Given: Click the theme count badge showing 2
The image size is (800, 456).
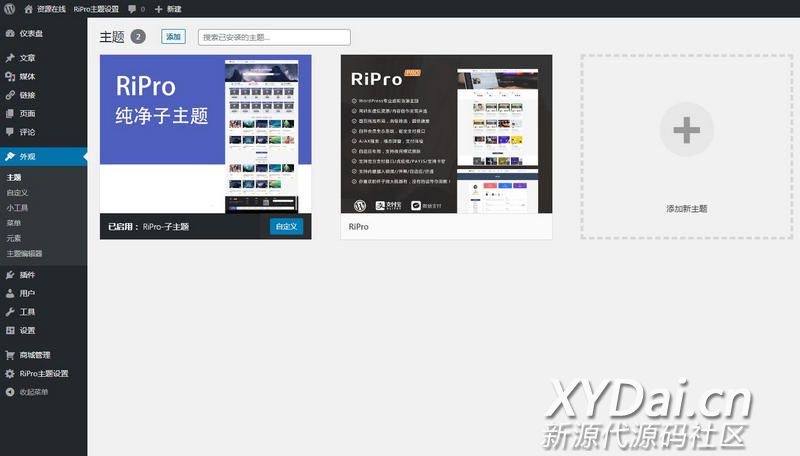Looking at the screenshot, I should coord(138,37).
